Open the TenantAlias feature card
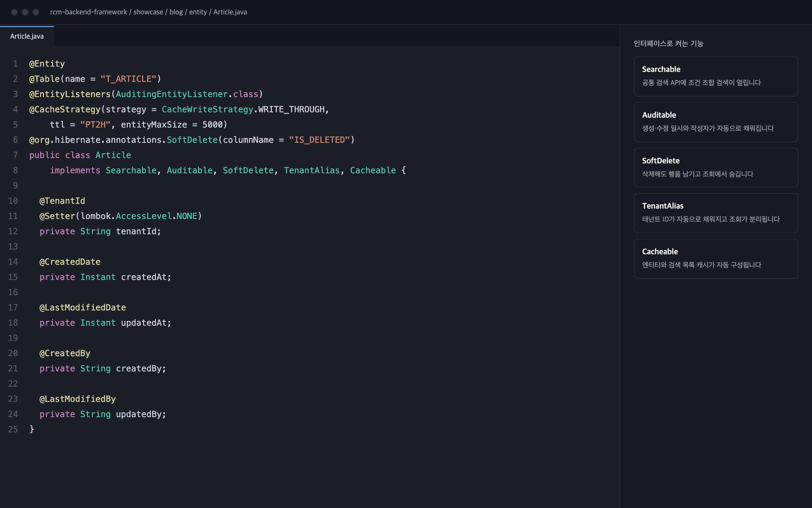 pyautogui.click(x=716, y=213)
